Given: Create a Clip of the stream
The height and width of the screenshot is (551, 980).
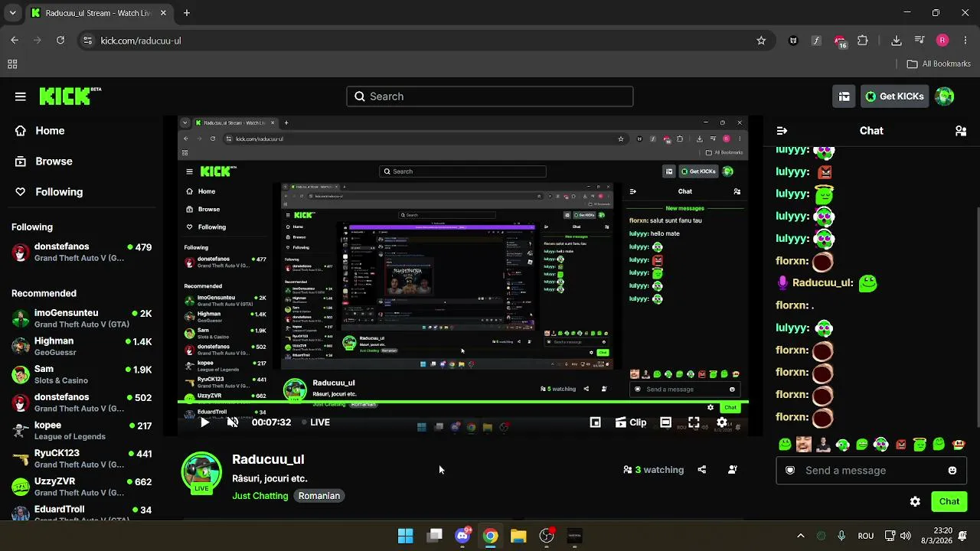Looking at the screenshot, I should (631, 422).
